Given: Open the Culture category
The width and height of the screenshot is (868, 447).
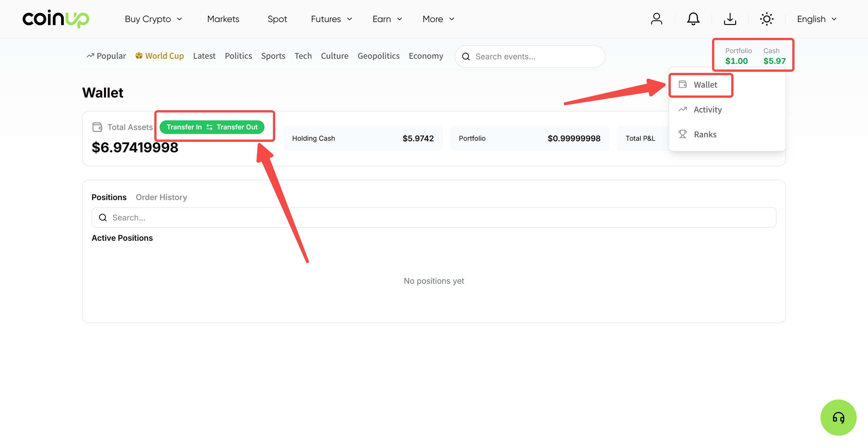Looking at the screenshot, I should point(334,56).
